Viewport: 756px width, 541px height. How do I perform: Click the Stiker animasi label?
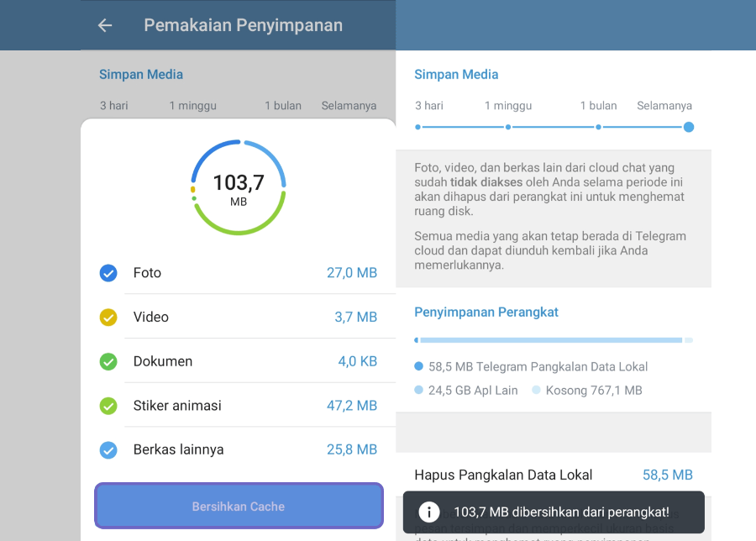(177, 406)
